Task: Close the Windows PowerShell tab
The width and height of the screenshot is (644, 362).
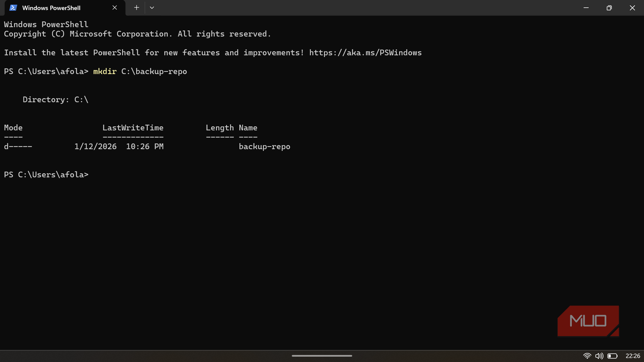Action: [x=114, y=7]
